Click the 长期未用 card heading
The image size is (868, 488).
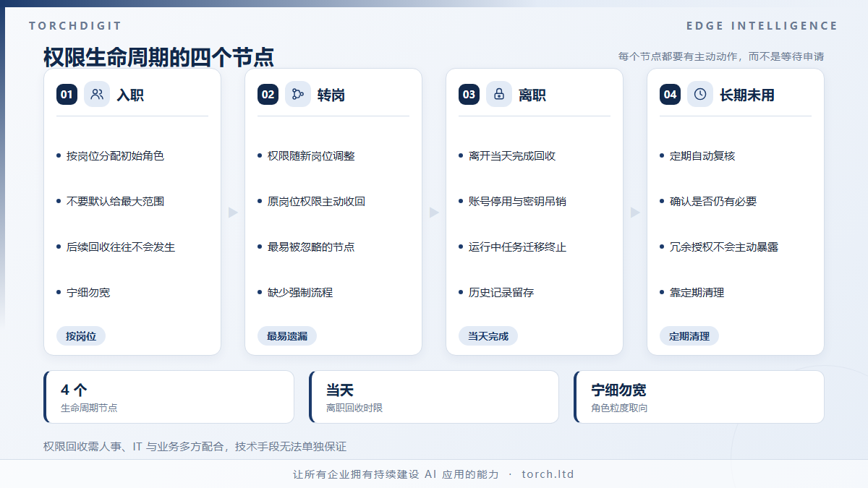747,95
